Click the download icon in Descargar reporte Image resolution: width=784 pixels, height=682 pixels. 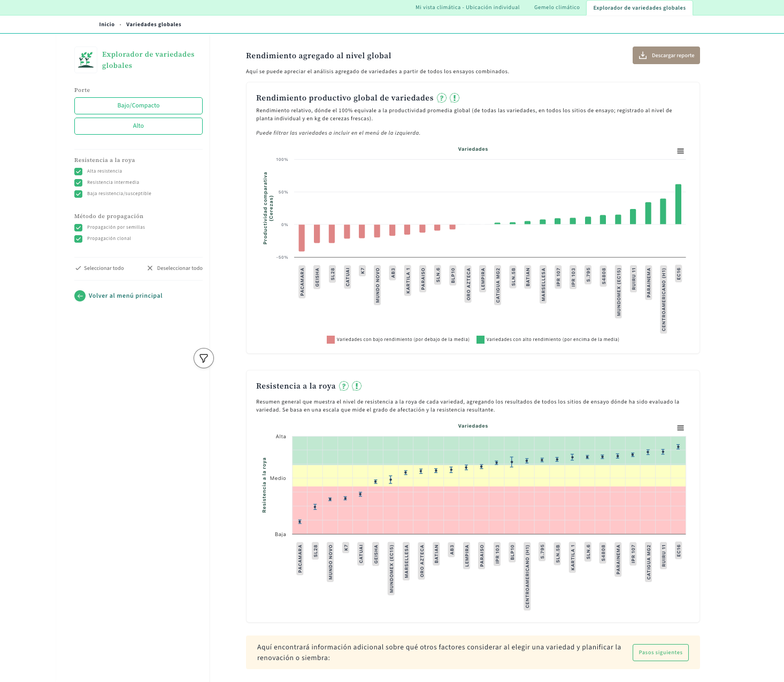643,56
